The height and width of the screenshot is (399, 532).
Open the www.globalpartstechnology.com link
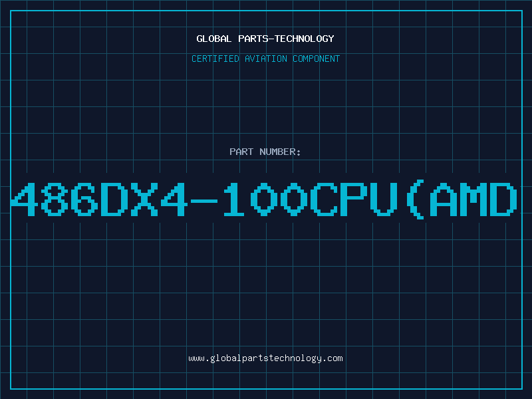[x=265, y=358]
